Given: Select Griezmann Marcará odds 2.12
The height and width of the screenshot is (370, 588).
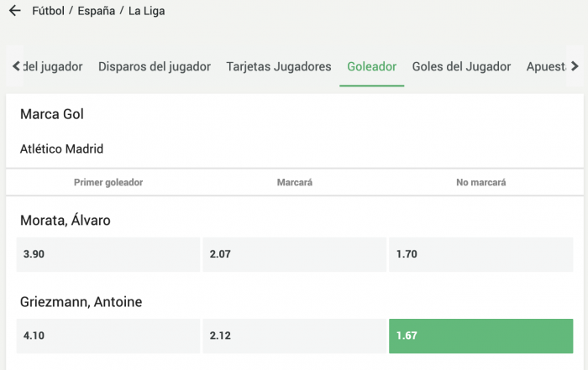Looking at the screenshot, I should (x=294, y=336).
